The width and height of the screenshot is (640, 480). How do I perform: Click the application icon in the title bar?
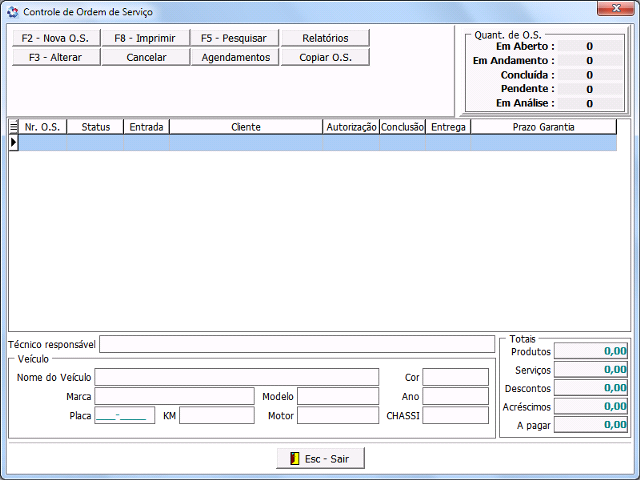[13, 12]
